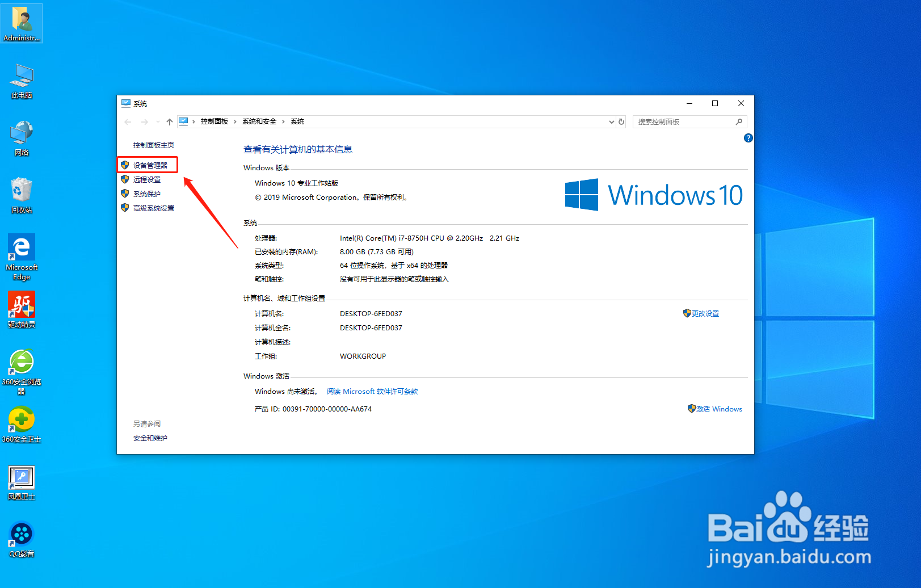Image resolution: width=921 pixels, height=588 pixels.
Task: Click the search magnifier icon
Action: click(739, 121)
